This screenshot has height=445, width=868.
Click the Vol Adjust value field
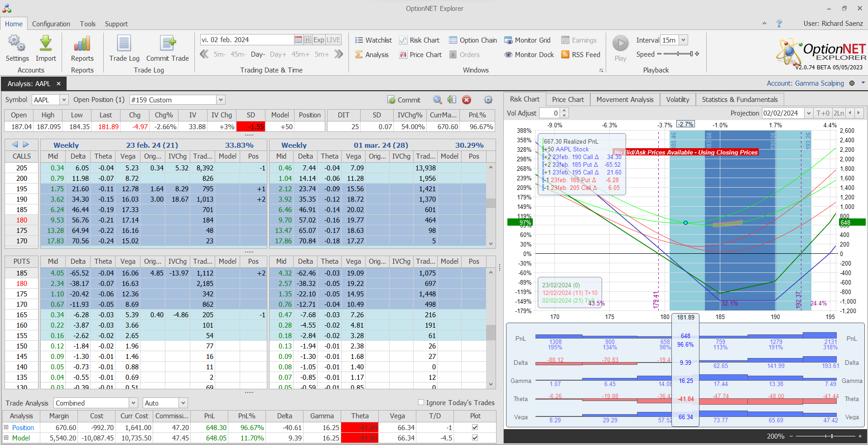point(550,113)
